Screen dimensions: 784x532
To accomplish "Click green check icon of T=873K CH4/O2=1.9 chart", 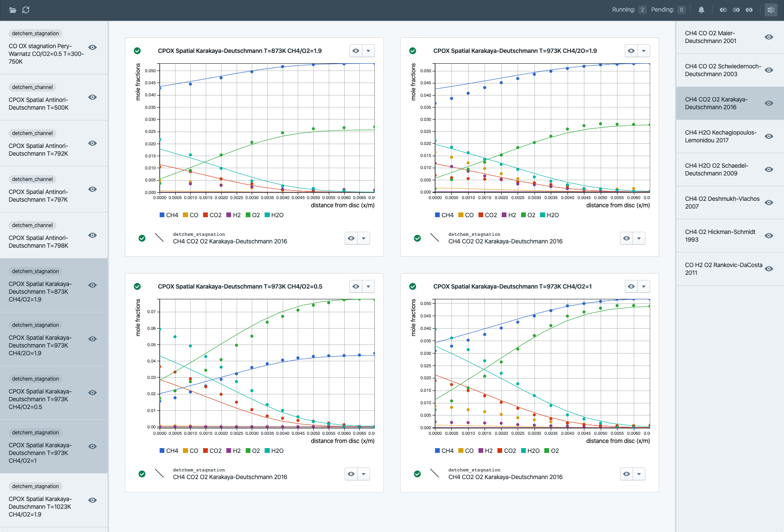I will (137, 51).
